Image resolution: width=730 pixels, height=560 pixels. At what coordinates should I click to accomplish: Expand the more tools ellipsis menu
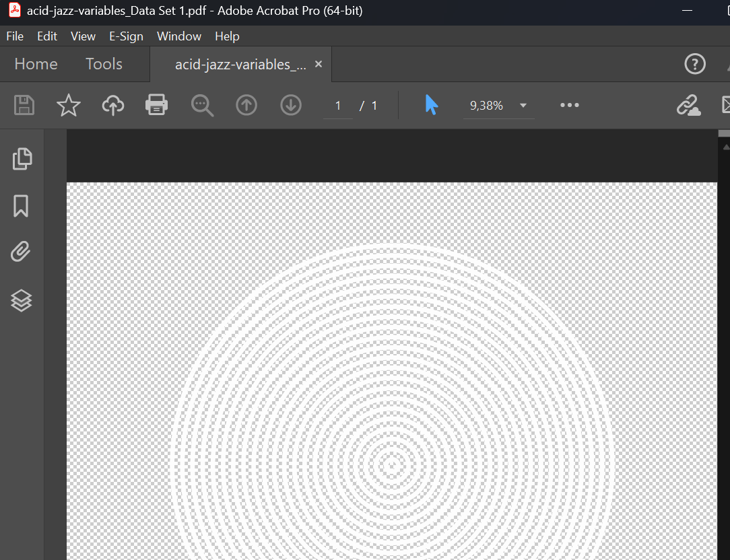click(569, 105)
